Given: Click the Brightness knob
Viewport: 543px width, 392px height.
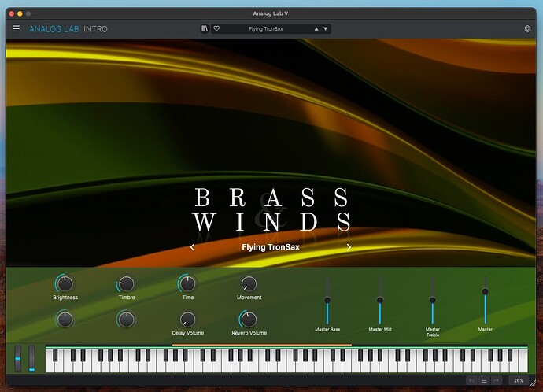Looking at the screenshot, I should pos(65,284).
